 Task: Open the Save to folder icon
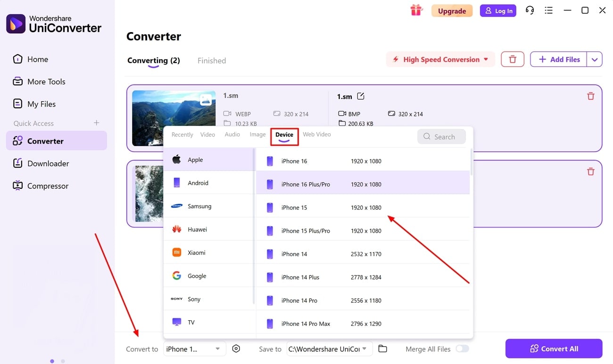coord(382,349)
